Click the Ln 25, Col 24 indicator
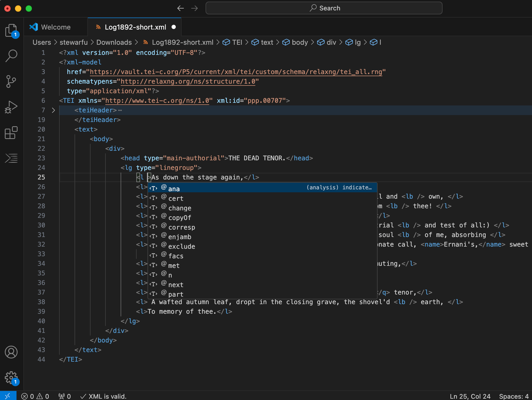The height and width of the screenshot is (400, 532). coord(470,396)
